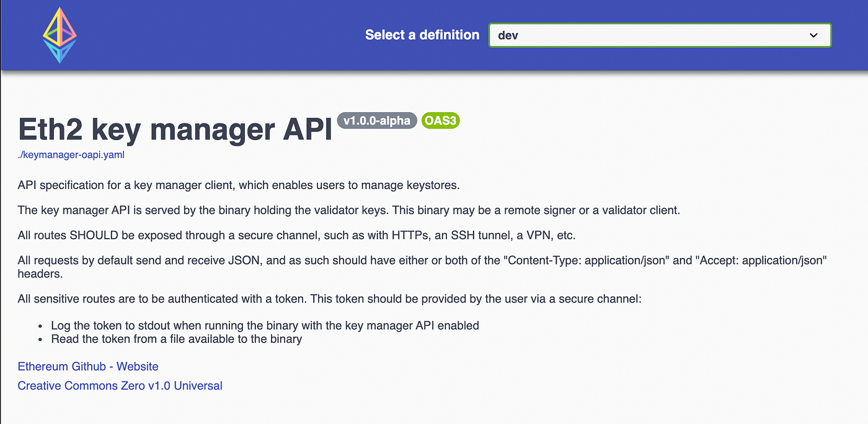Viewport: 868px width, 424px height.
Task: Click the chevron arrow in the definition selector
Action: 814,35
